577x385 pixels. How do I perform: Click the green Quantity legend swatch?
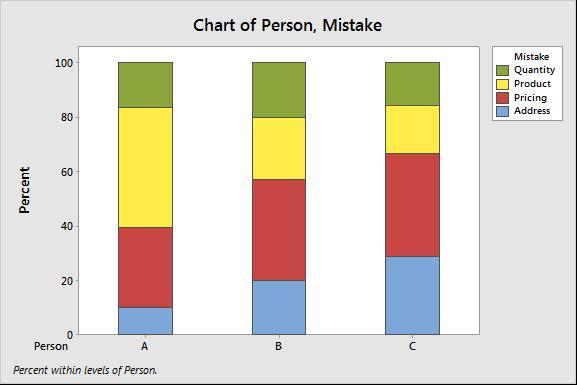point(502,70)
